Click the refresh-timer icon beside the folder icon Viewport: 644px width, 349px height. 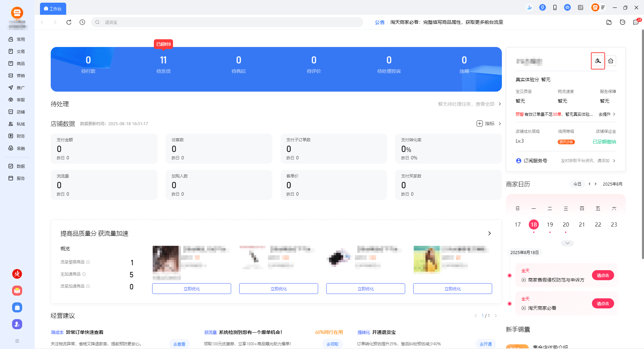[x=622, y=22]
